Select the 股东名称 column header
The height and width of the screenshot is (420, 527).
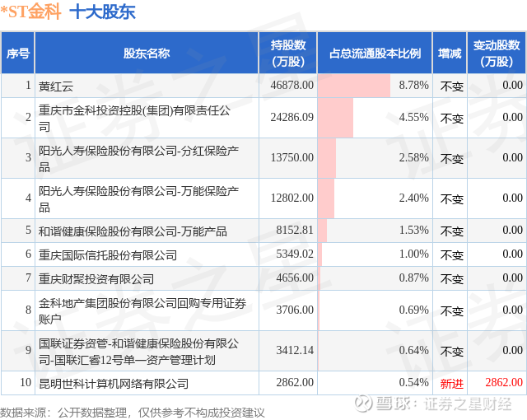(147, 53)
